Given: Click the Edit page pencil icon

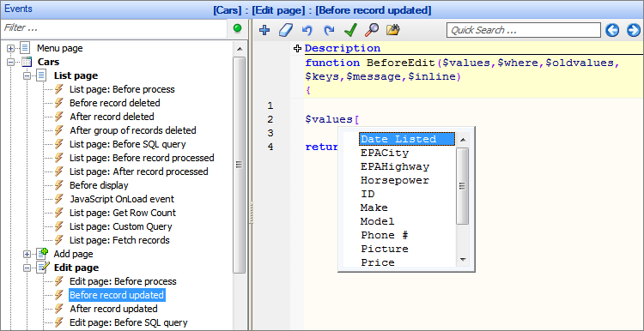Looking at the screenshot, I should [x=42, y=268].
